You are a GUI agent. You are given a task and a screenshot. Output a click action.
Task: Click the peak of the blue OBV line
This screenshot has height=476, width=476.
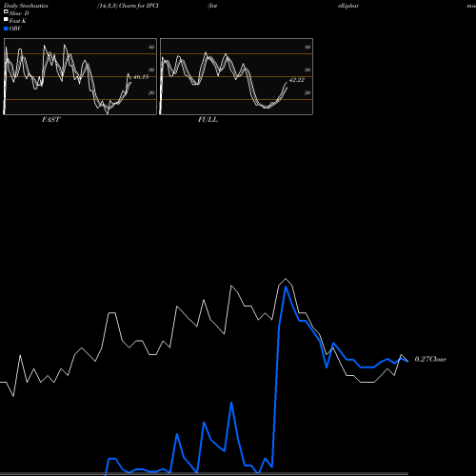tap(286, 287)
